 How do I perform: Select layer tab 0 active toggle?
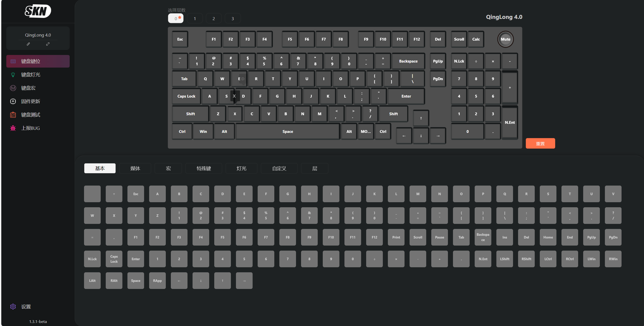coord(176,18)
